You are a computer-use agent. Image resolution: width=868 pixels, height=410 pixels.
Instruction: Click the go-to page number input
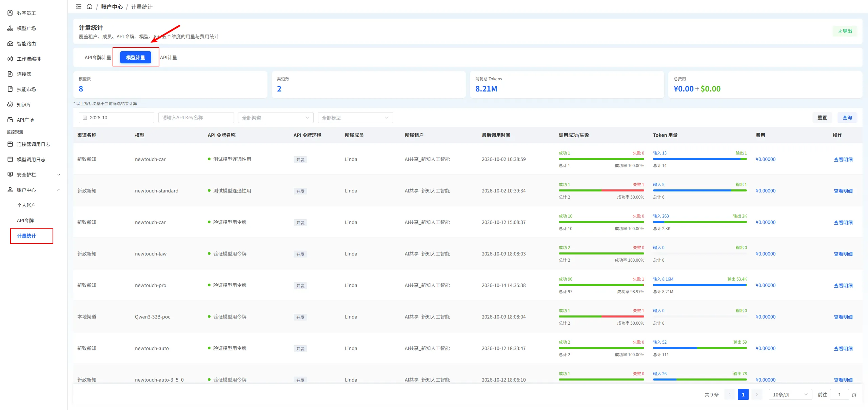click(839, 394)
